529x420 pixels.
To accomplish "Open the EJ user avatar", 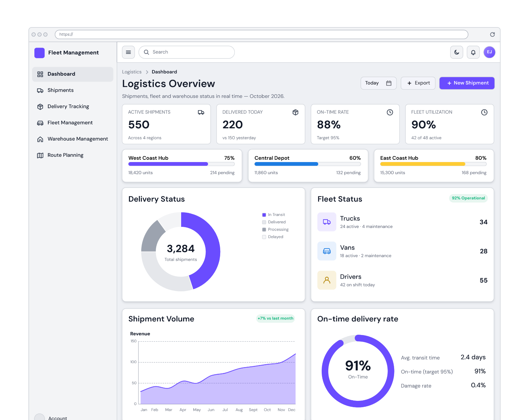I will coord(489,52).
